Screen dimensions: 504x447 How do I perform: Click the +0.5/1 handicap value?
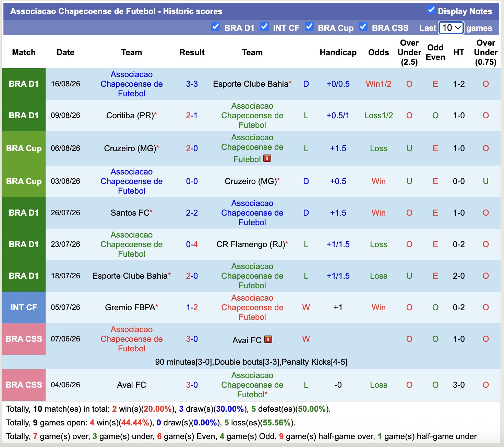[x=338, y=116]
